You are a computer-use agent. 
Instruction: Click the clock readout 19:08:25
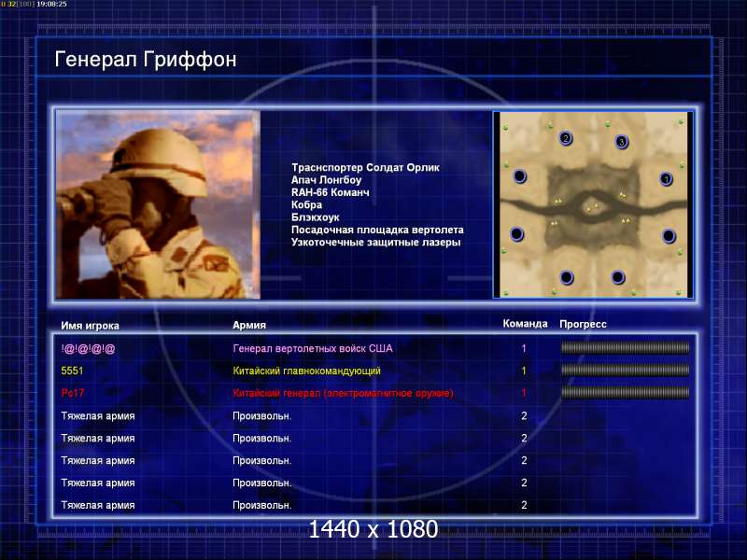click(51, 4)
